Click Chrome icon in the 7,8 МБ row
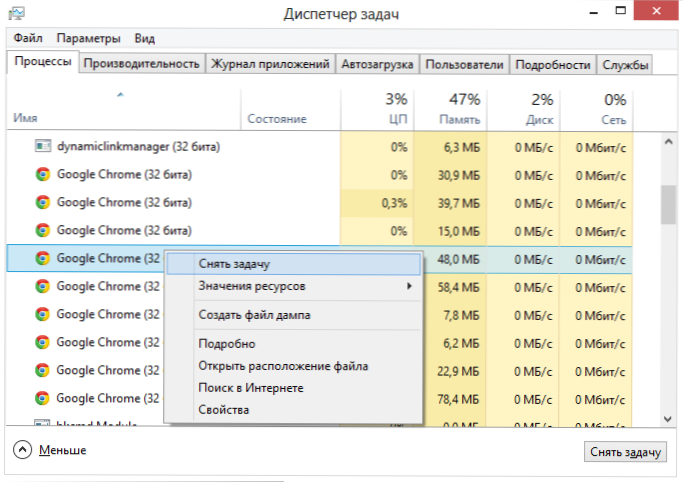Viewport: 683px width, 482px height. 43,314
